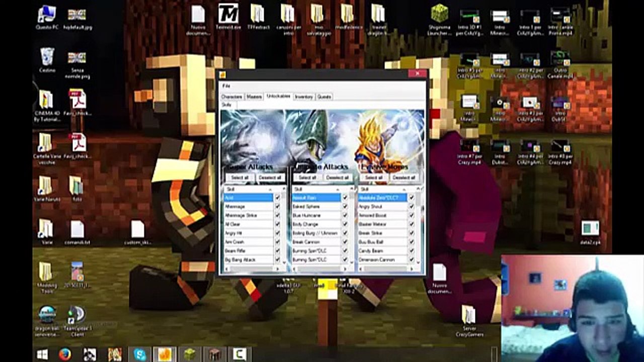
Task: Open Senza nome.png image file icon
Action: [x=77, y=64]
